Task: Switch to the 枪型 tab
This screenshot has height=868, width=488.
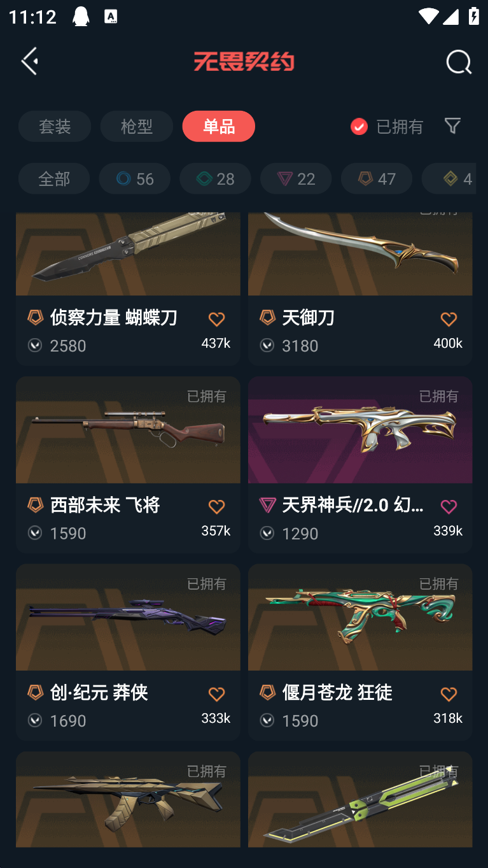Action: pyautogui.click(x=137, y=126)
